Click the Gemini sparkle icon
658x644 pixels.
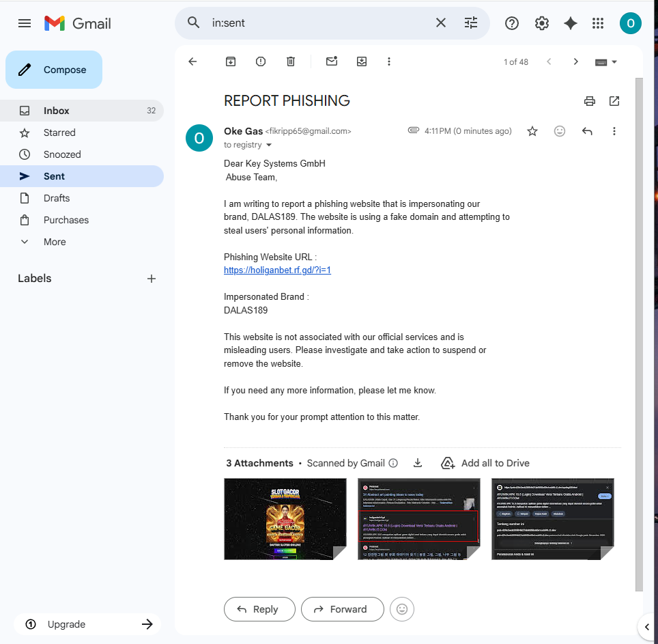click(571, 23)
